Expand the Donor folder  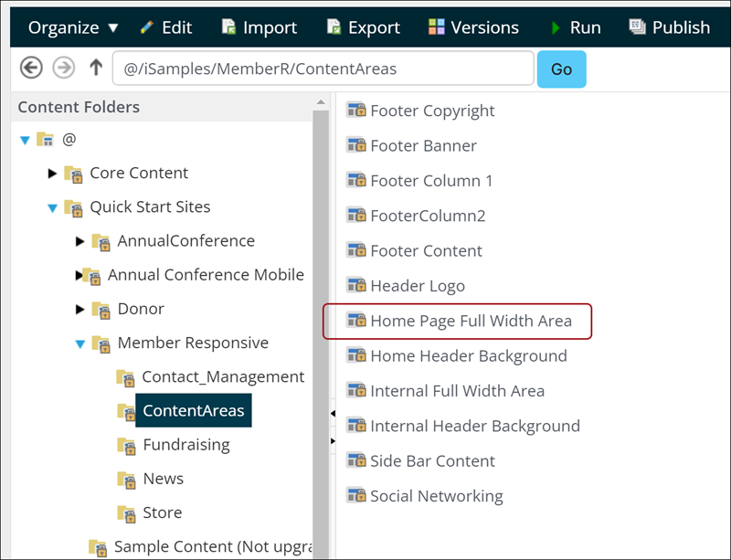(80, 309)
